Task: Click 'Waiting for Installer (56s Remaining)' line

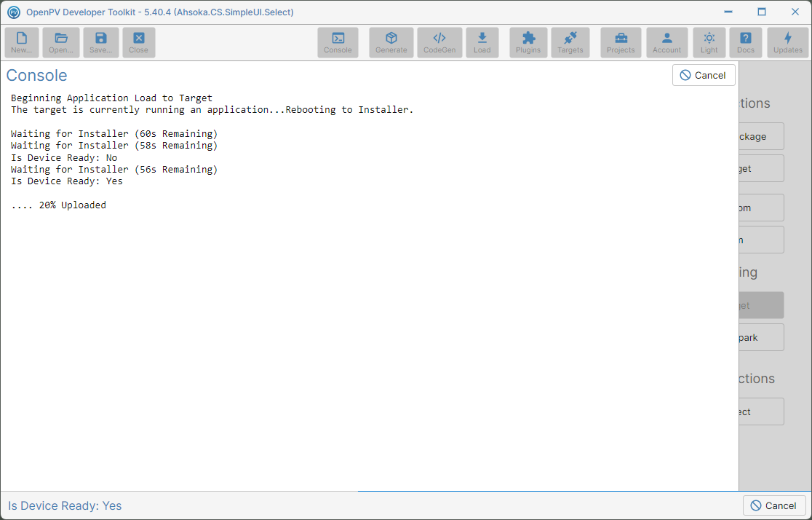Action: coord(114,170)
